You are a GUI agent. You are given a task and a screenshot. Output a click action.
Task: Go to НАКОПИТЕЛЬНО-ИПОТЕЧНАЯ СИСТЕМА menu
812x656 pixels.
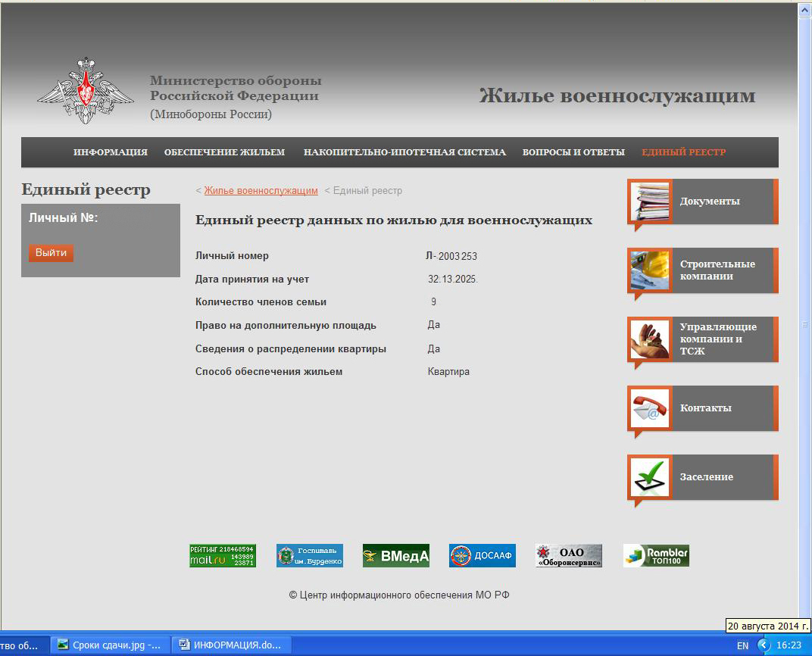404,152
